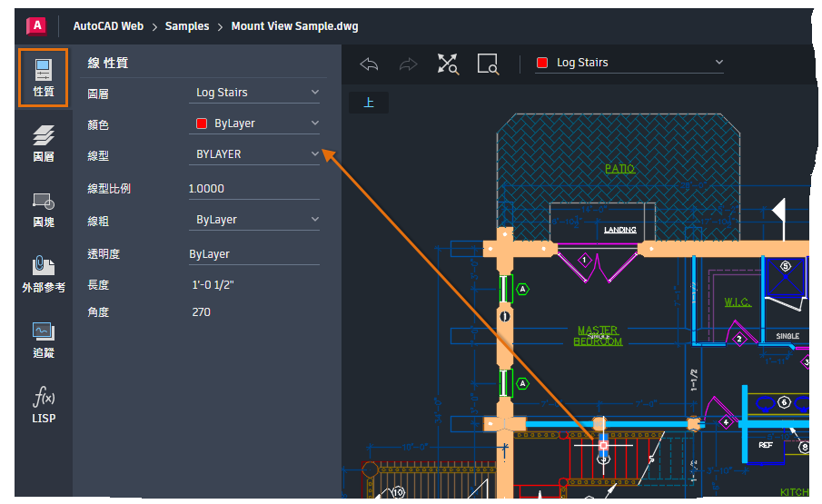Click the AutoCAD red logo icon
Screen dimensions: 822x504
(x=36, y=25)
